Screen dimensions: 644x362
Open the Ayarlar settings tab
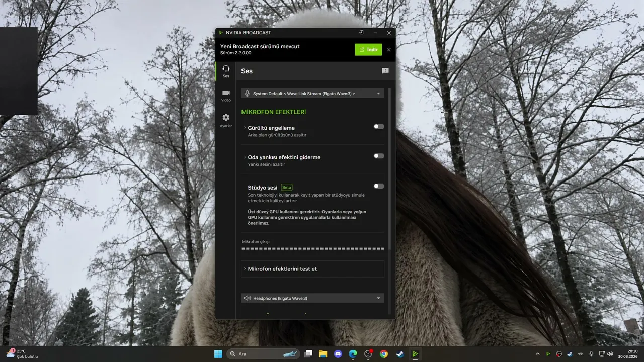(x=226, y=121)
